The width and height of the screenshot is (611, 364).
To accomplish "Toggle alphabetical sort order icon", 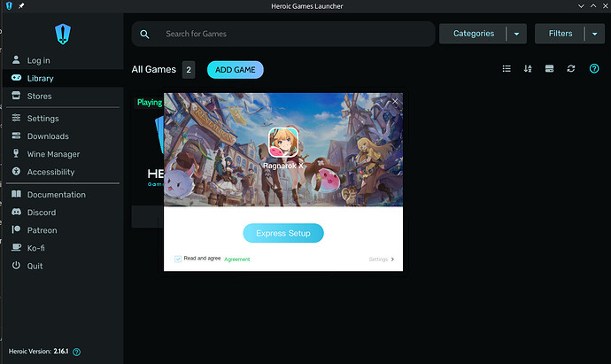I will pos(528,68).
